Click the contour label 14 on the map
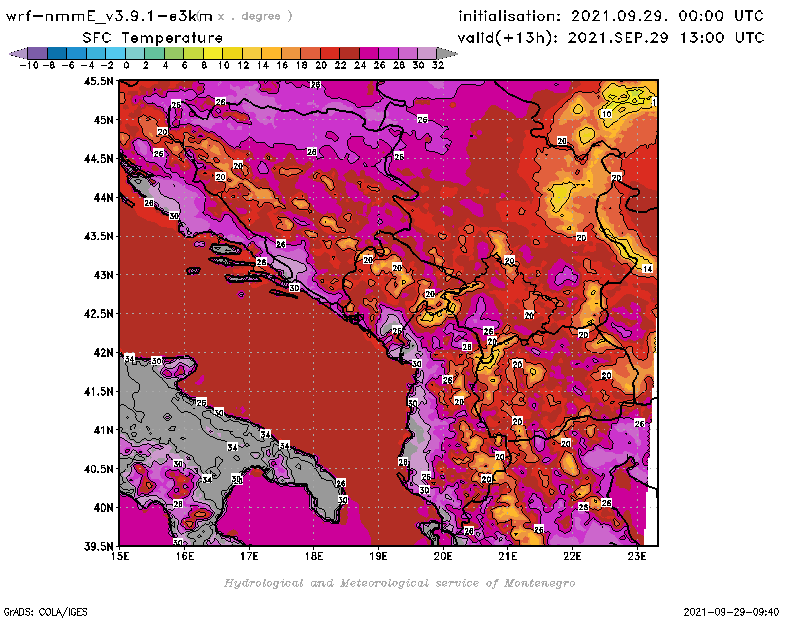 tap(647, 268)
